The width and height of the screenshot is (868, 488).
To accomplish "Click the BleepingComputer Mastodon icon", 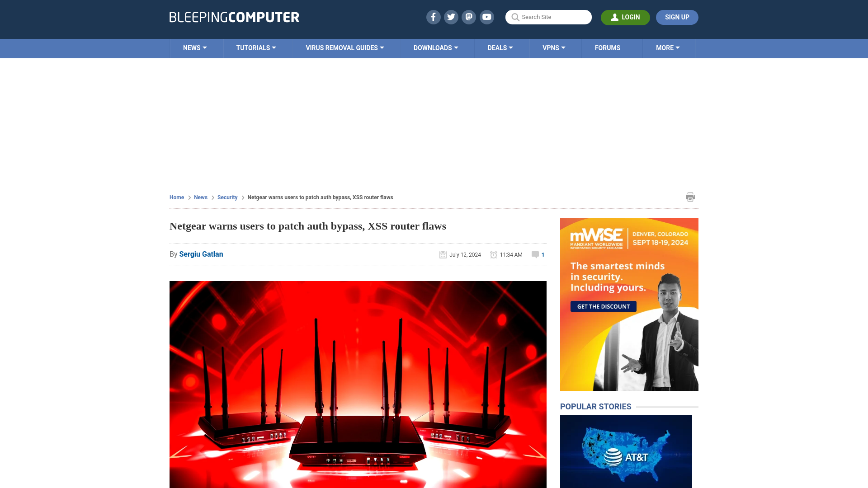I will (x=468, y=17).
